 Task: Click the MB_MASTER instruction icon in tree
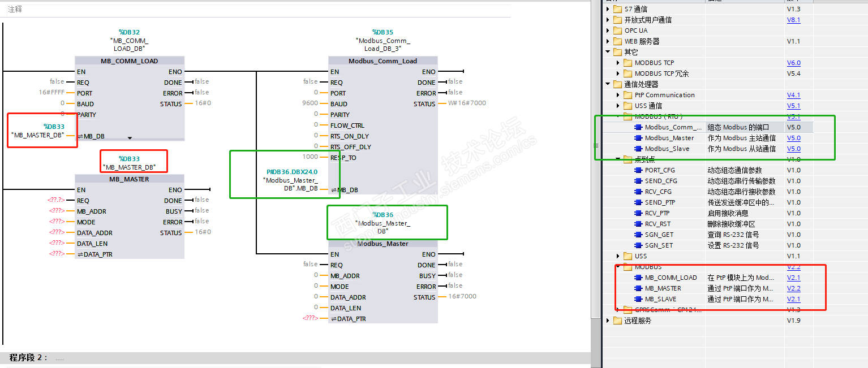[x=638, y=288]
